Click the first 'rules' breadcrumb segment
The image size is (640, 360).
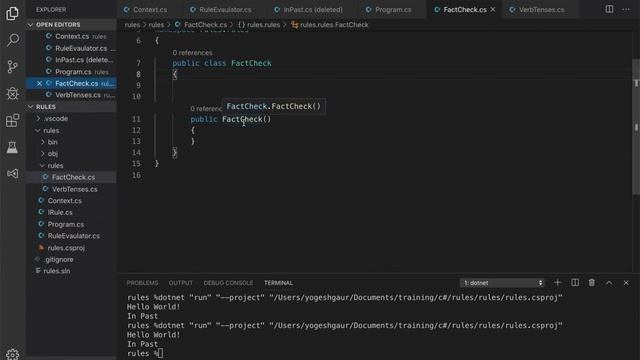point(132,25)
